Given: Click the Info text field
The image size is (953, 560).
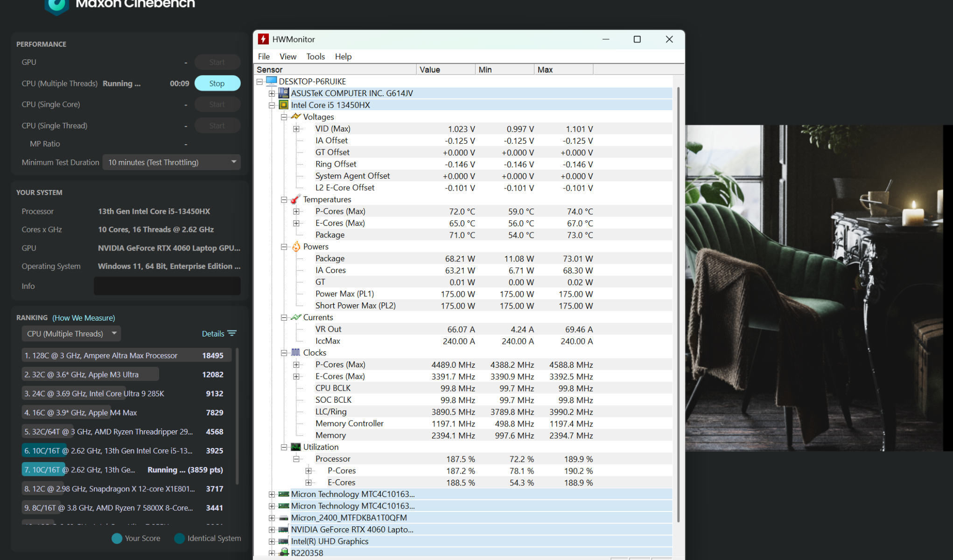Looking at the screenshot, I should click(x=167, y=286).
